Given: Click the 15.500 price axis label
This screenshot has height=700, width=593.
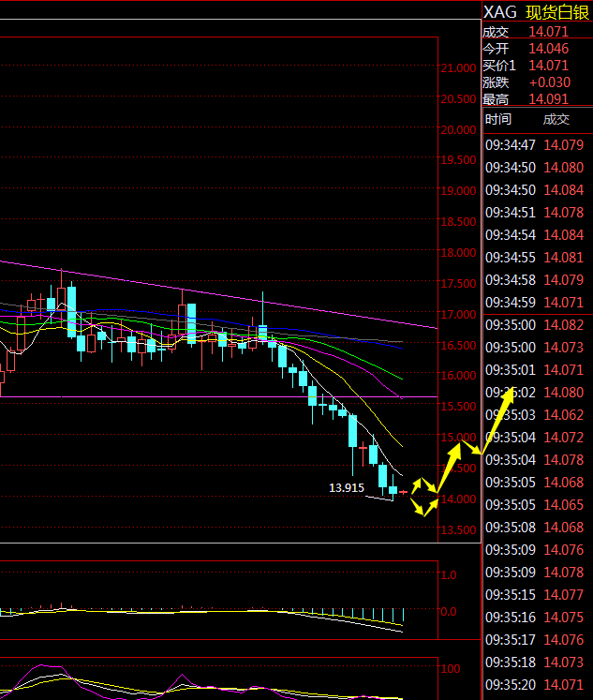Looking at the screenshot, I should point(459,407).
